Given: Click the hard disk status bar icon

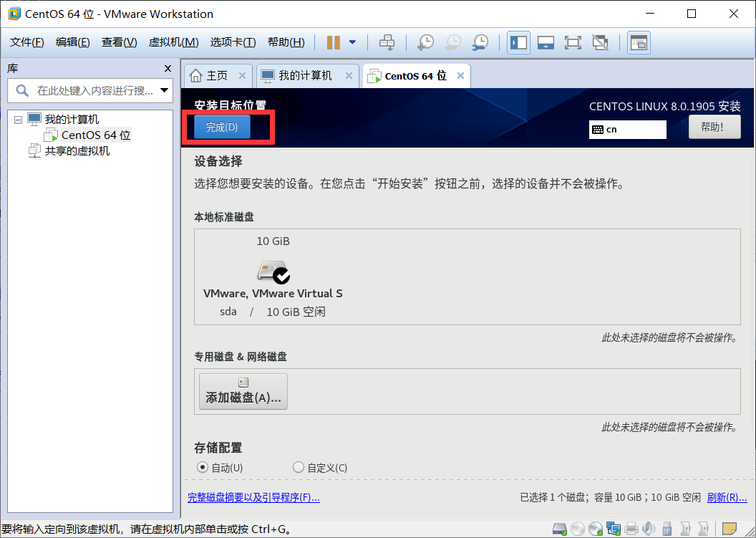Looking at the screenshot, I should [559, 529].
